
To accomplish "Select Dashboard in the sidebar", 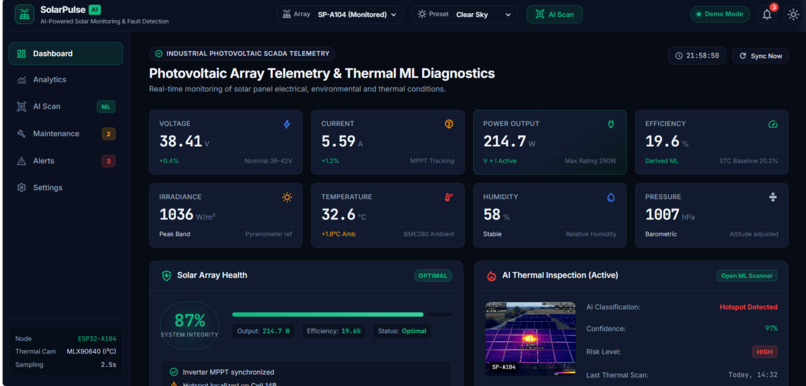I will [x=66, y=53].
